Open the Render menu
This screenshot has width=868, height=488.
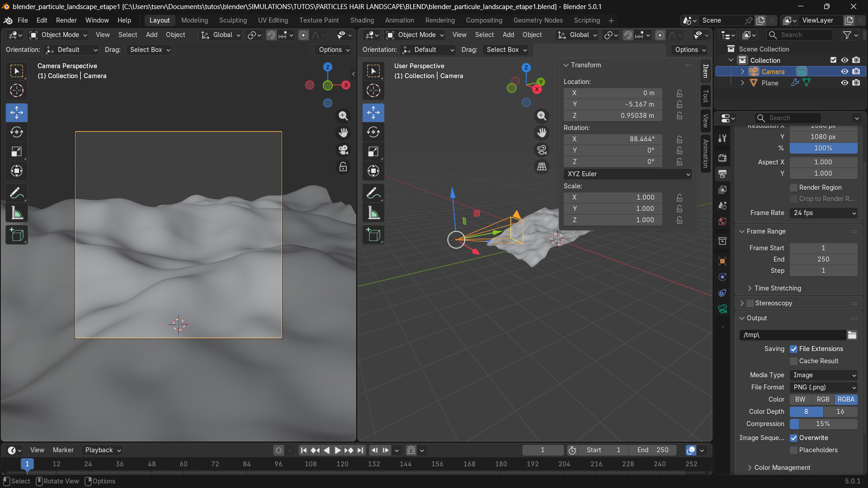click(66, 20)
